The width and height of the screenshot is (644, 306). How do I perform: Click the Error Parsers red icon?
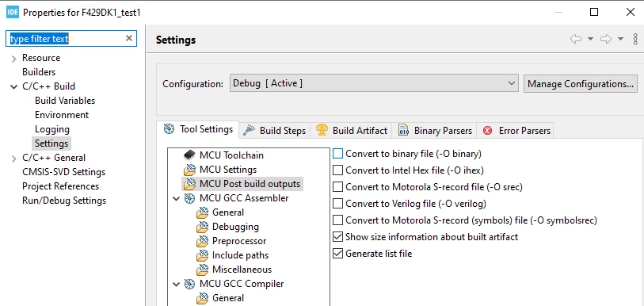(487, 130)
